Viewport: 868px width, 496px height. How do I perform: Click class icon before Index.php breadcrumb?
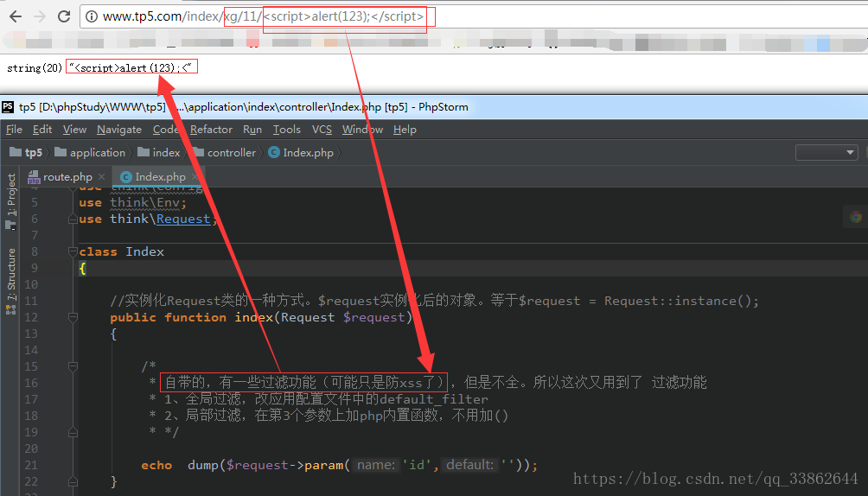pyautogui.click(x=274, y=152)
